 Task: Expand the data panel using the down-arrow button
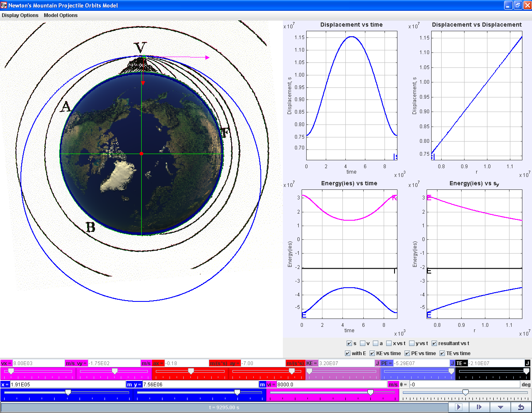click(500, 407)
